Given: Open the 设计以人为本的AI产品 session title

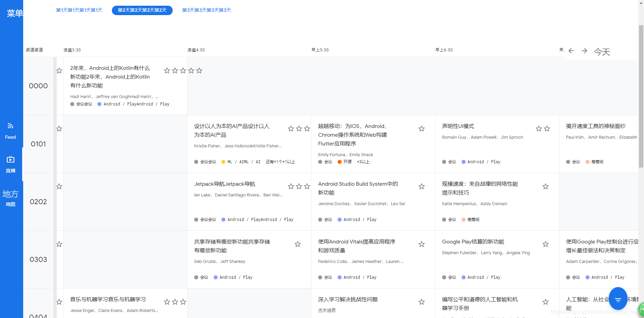Looking at the screenshot, I should point(232,130).
